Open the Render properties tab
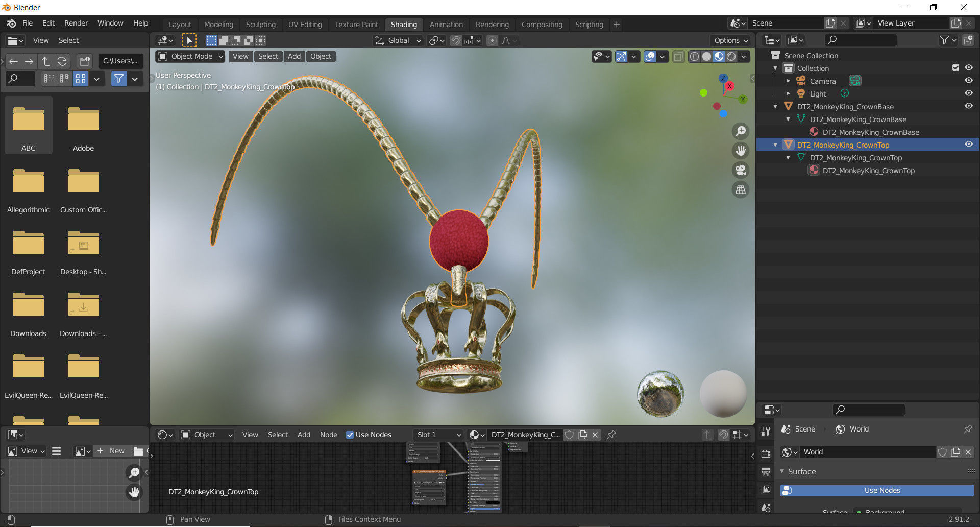 tap(766, 454)
